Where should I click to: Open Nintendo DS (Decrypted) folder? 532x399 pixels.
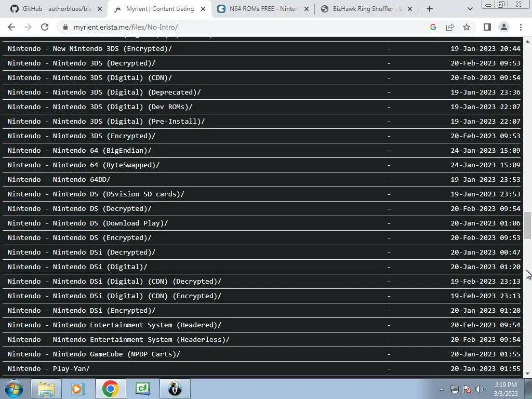[x=79, y=209]
